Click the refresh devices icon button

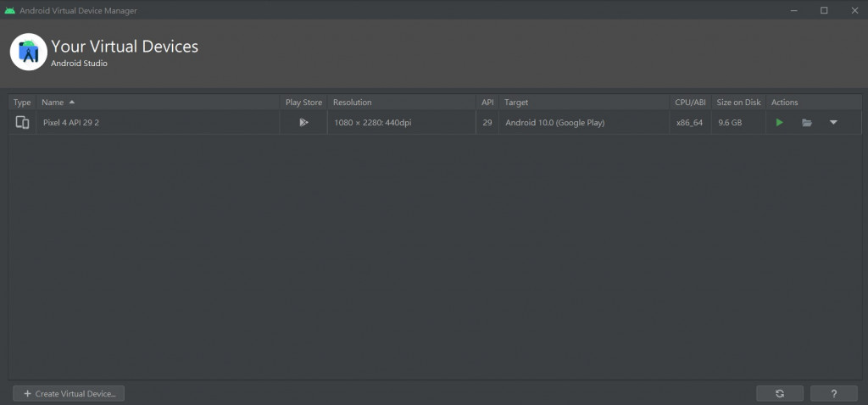tap(780, 393)
